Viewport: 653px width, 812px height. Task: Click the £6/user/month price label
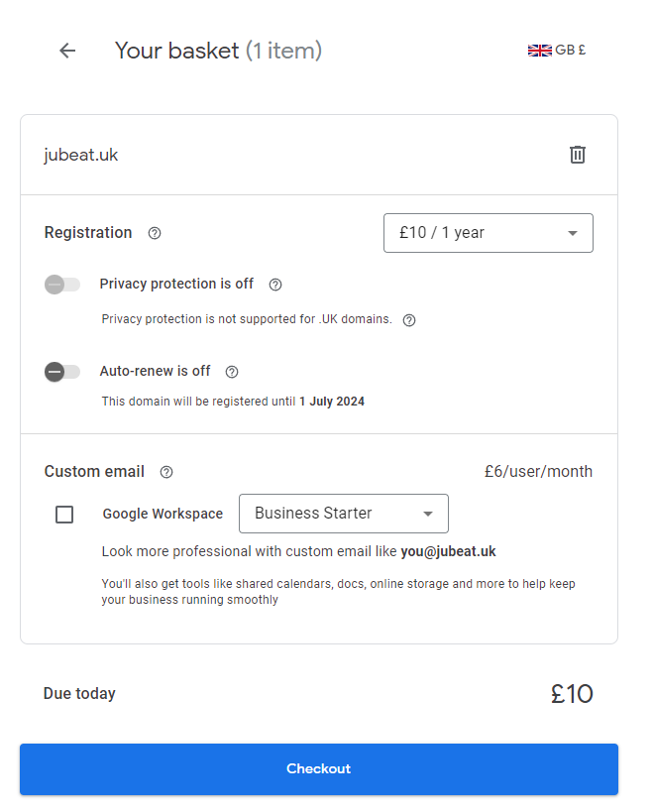(538, 472)
